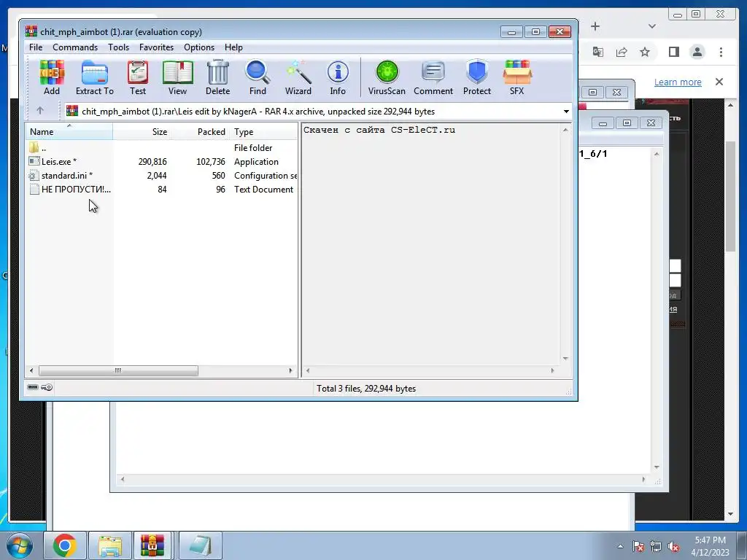The width and height of the screenshot is (747, 560).
Task: Select the parent folder '..' entry
Action: coord(43,147)
